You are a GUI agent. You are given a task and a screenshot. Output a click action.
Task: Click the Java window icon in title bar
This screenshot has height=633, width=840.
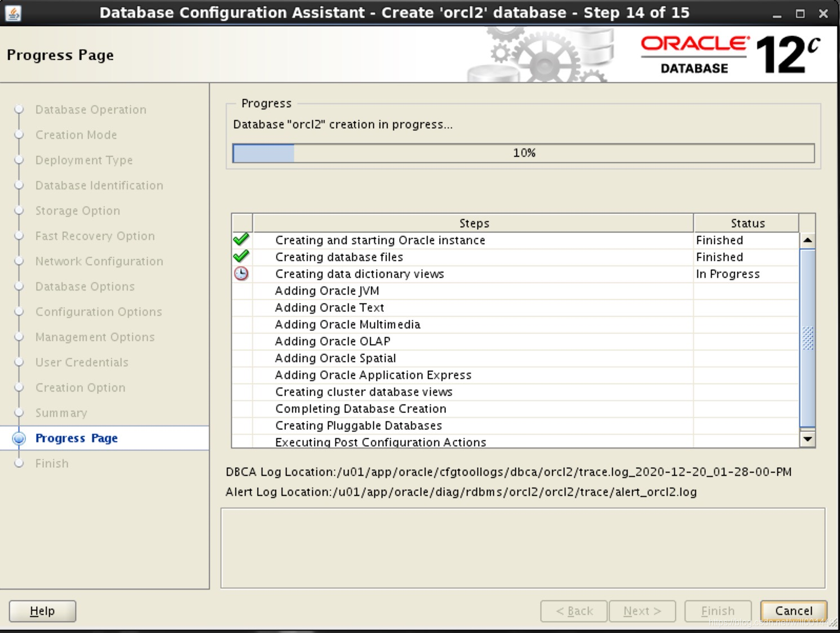pos(13,13)
